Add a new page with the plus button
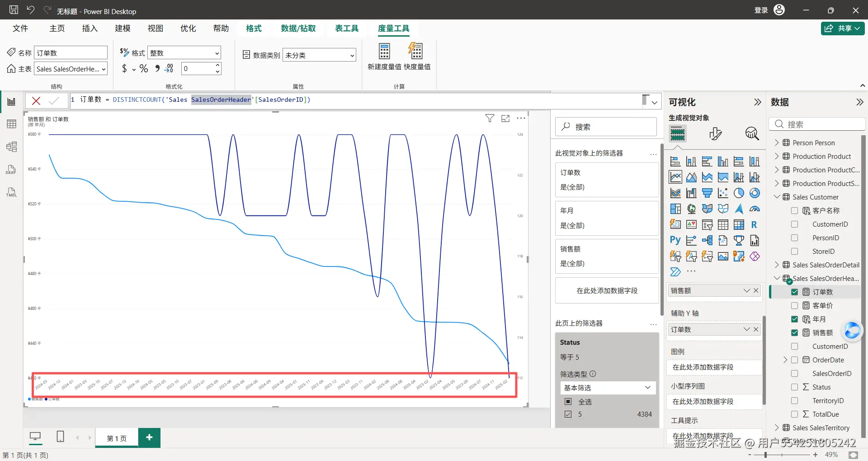Image resolution: width=868 pixels, height=461 pixels. 150,437
